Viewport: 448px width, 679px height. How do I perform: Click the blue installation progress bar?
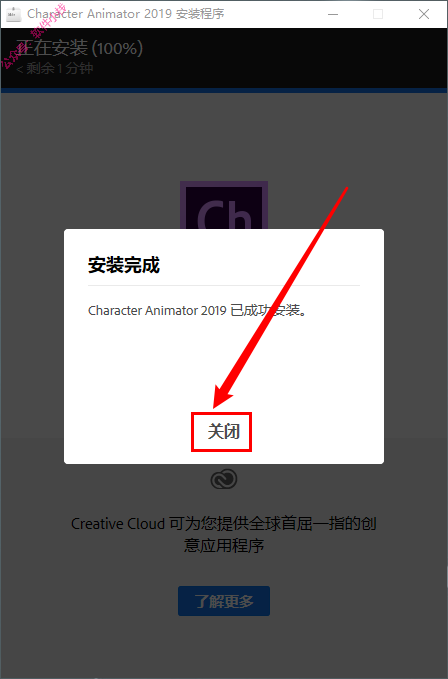click(x=224, y=90)
